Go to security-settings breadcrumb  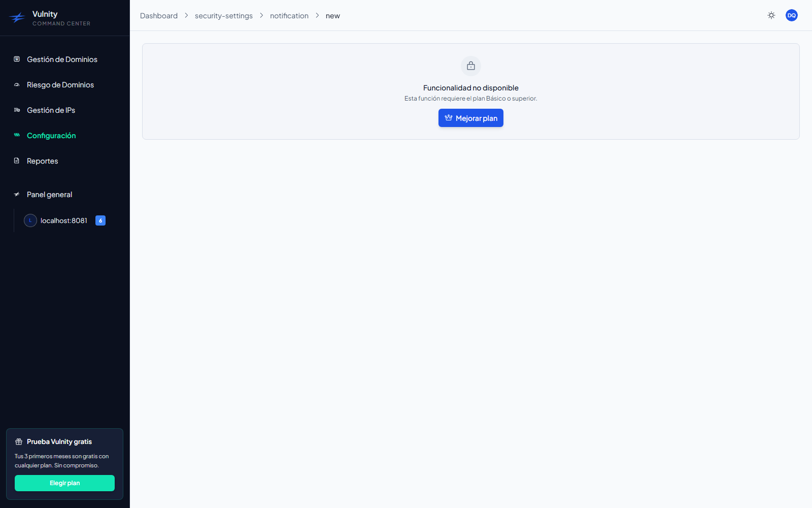click(224, 16)
